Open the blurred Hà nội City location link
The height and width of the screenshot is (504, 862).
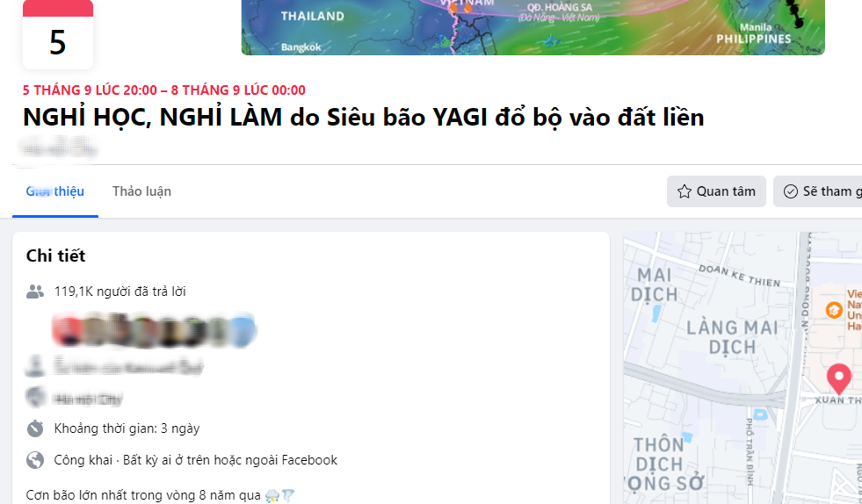click(x=88, y=399)
